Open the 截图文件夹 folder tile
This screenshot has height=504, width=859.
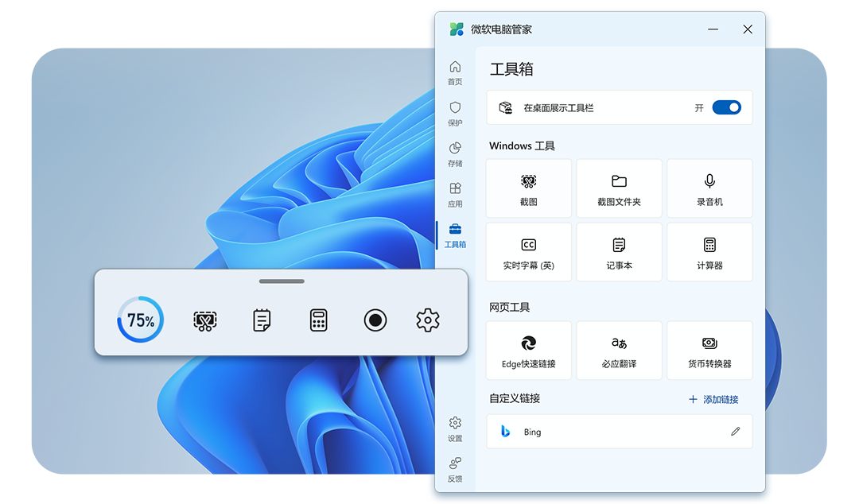click(x=619, y=188)
